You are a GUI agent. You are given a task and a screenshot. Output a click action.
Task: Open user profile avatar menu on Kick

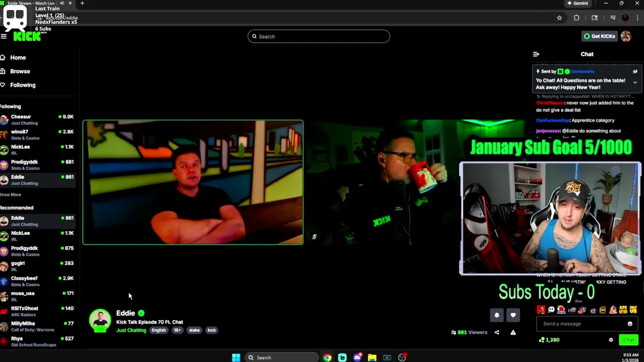click(626, 36)
